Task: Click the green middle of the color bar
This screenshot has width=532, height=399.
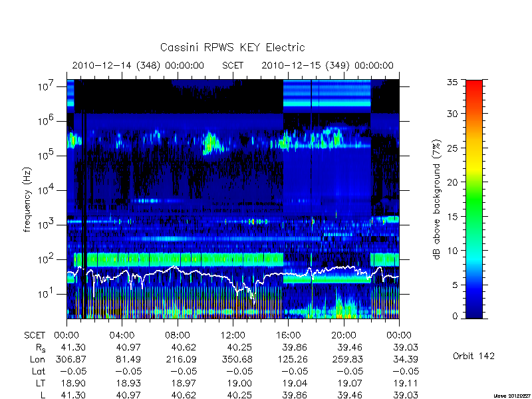Action: 474,199
